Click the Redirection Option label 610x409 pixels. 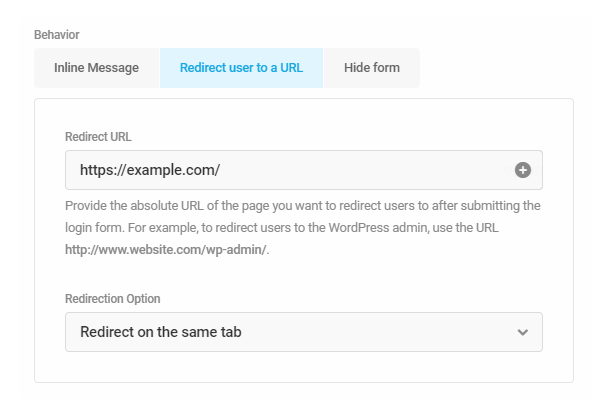pyautogui.click(x=112, y=298)
